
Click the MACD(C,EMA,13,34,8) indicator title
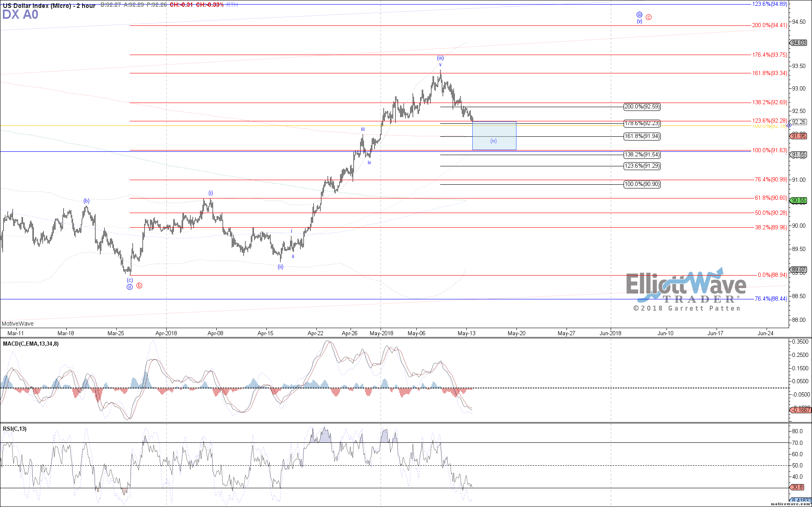point(31,344)
